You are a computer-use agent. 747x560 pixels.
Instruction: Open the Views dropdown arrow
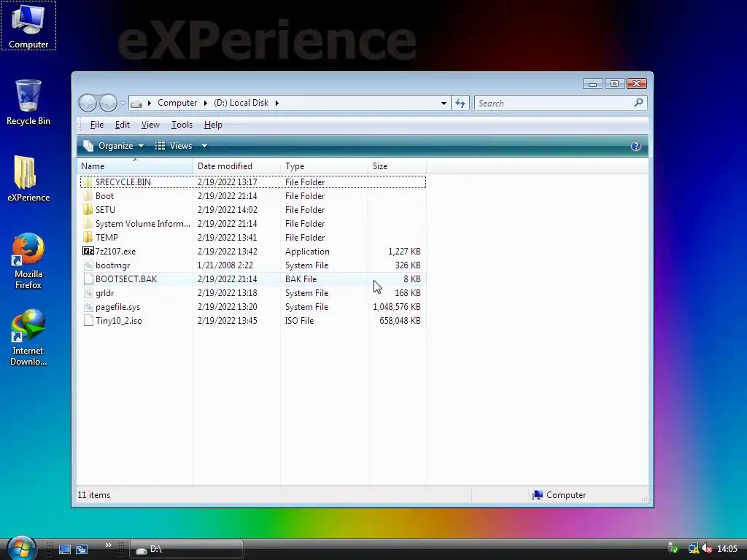(x=204, y=146)
